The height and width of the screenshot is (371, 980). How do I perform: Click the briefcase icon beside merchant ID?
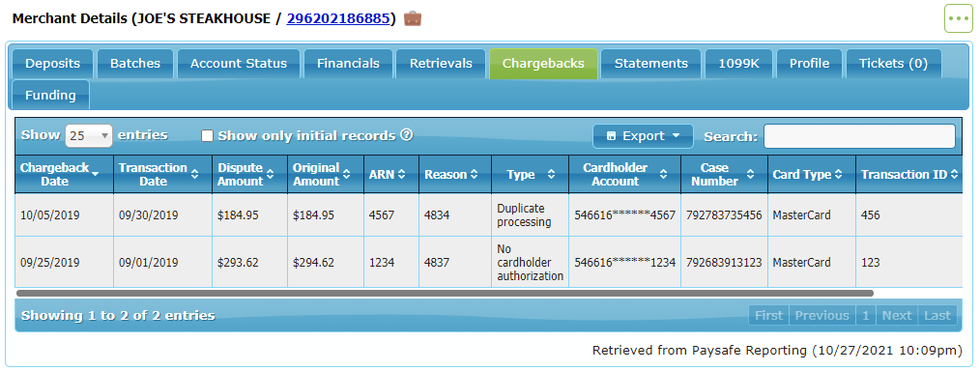click(x=413, y=18)
